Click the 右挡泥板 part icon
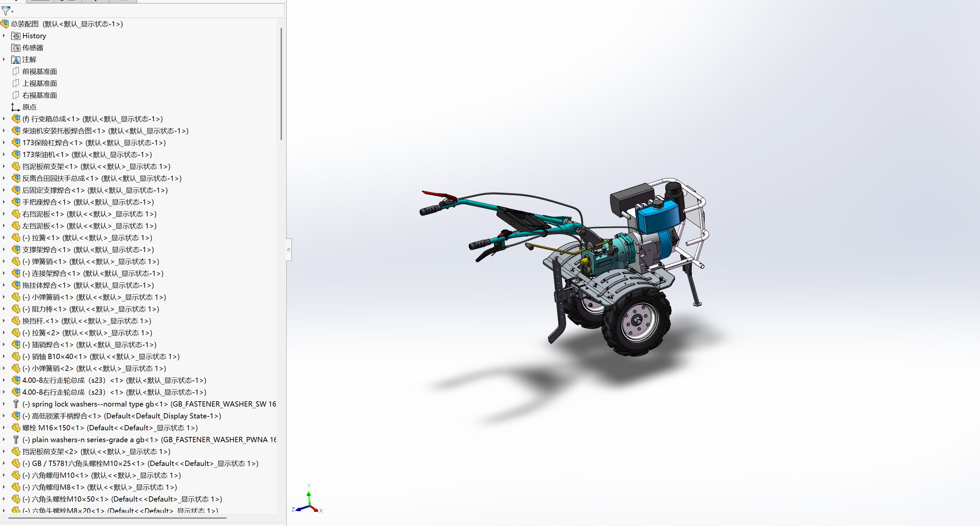 [x=15, y=214]
